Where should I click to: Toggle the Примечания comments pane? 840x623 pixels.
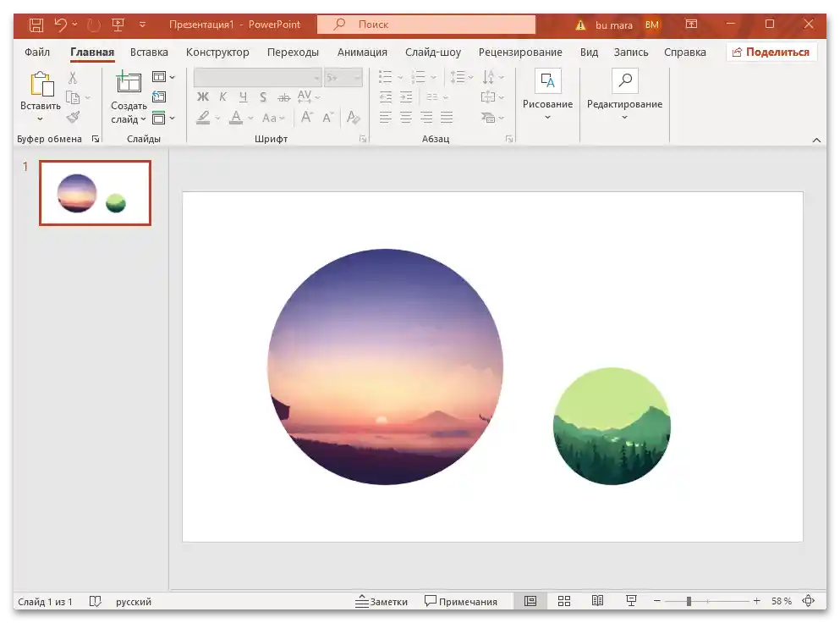pyautogui.click(x=461, y=601)
